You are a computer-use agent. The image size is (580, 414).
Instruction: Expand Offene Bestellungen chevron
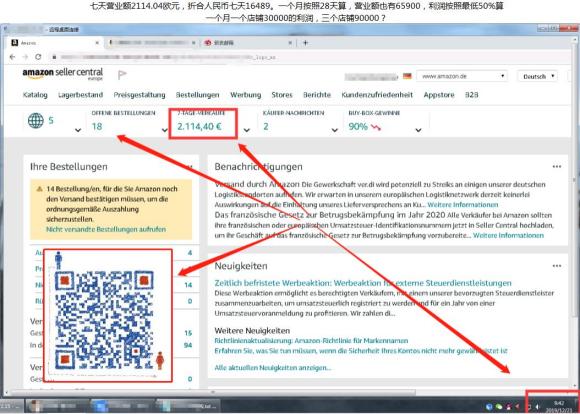point(165,130)
